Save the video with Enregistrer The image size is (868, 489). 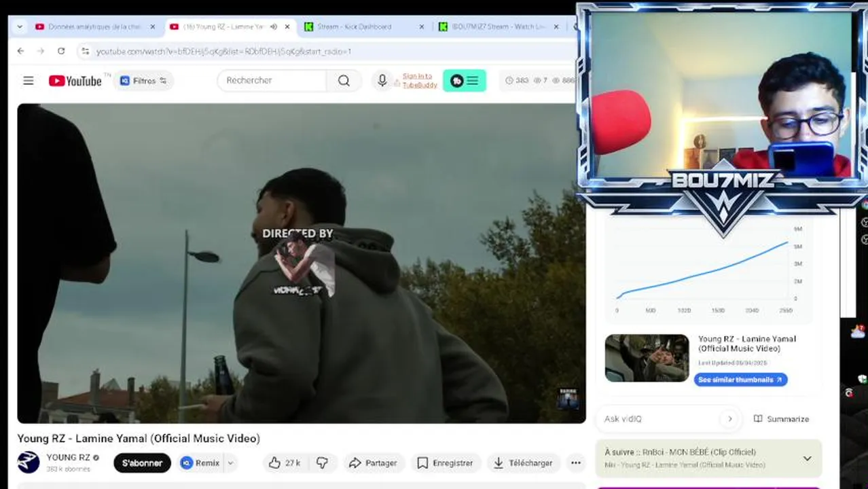tap(445, 463)
